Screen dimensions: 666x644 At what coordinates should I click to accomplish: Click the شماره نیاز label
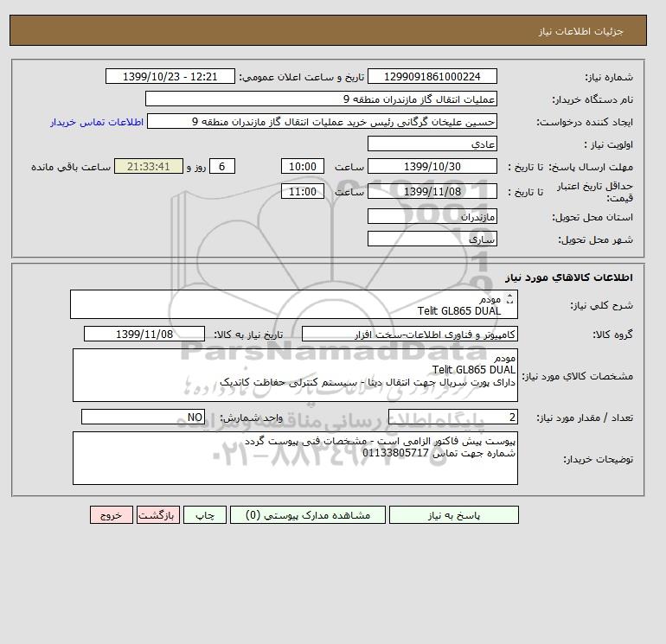tap(609, 77)
